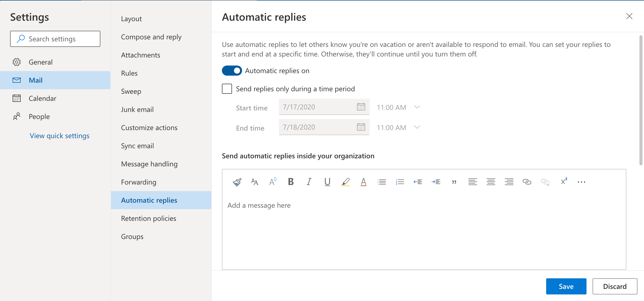
Task: Expand Start time hour dropdown
Action: pos(417,107)
